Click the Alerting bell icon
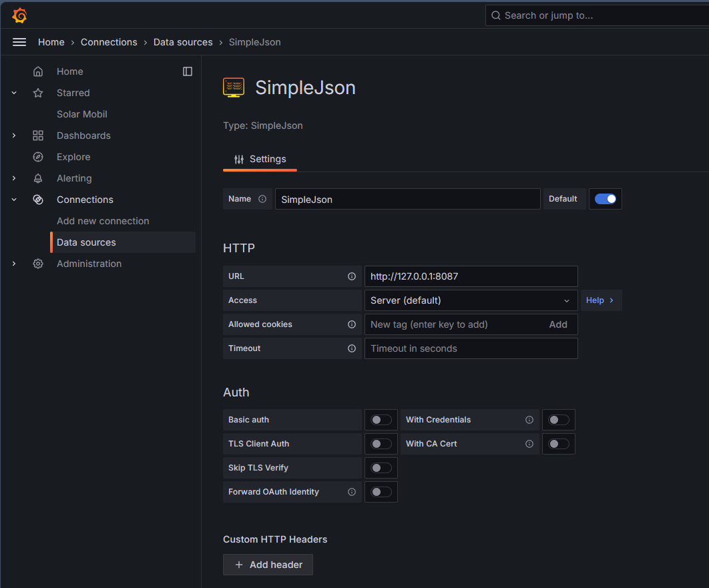This screenshot has width=709, height=588. [38, 178]
